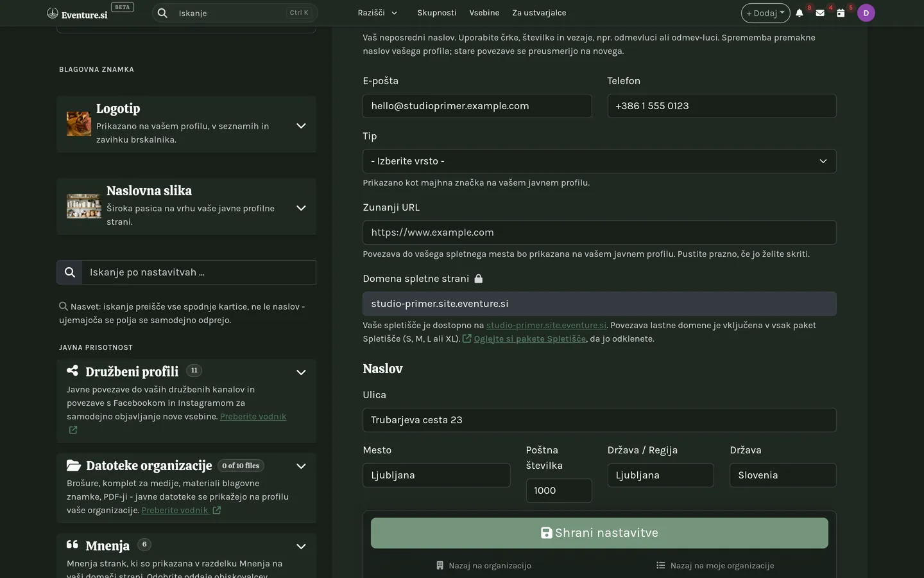This screenshot has height=578, width=924.
Task: Open the Tip dropdown
Action: 599,161
